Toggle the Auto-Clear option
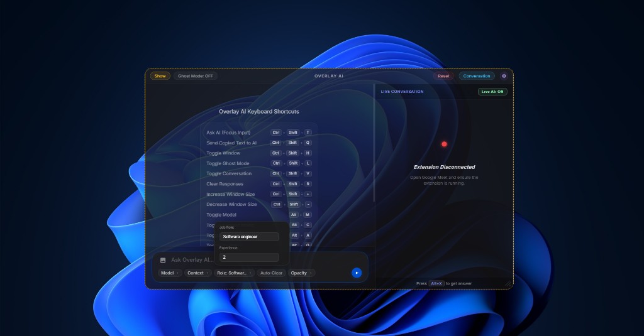Viewport: 644px width, 336px height. point(271,273)
